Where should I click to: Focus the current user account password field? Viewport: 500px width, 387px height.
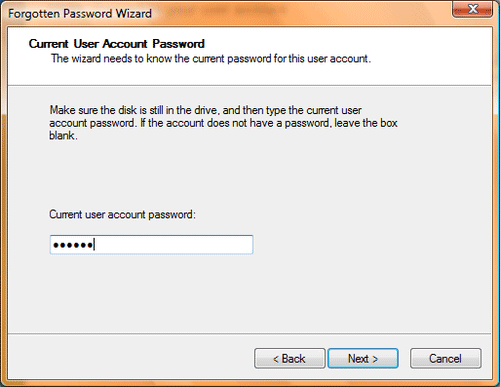tap(151, 245)
